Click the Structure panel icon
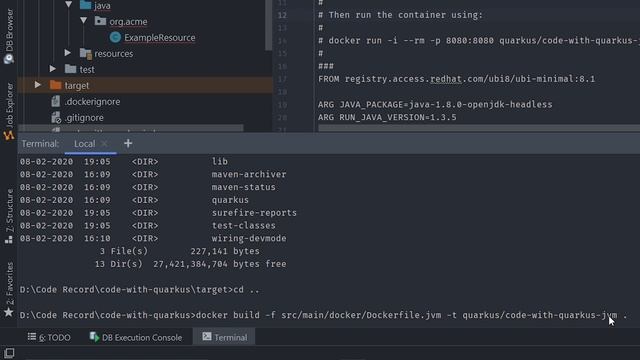 click(9, 240)
